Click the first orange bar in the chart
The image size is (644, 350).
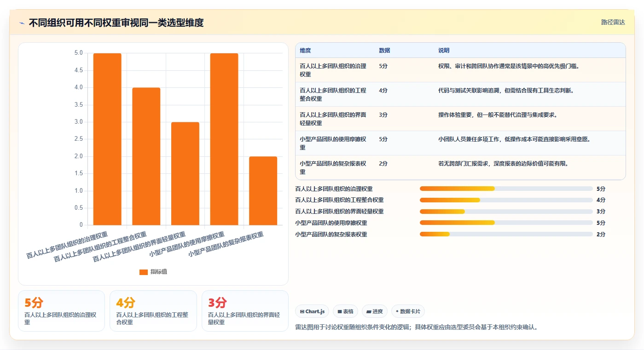point(107,139)
